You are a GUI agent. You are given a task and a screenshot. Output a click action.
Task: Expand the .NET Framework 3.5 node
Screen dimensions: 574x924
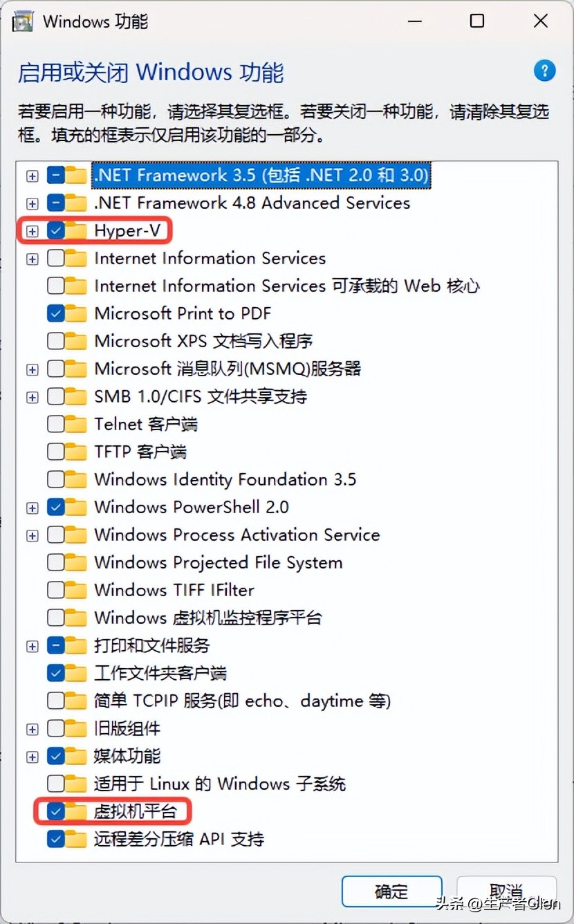(x=32, y=175)
